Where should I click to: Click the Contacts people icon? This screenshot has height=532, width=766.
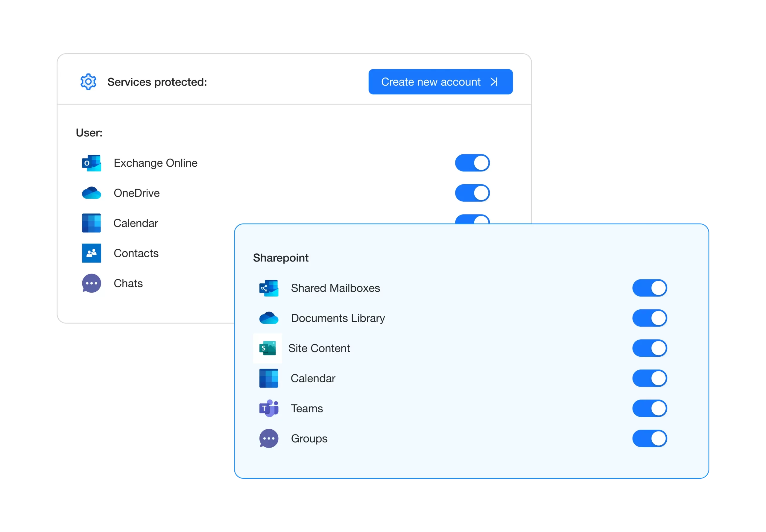[x=91, y=253]
